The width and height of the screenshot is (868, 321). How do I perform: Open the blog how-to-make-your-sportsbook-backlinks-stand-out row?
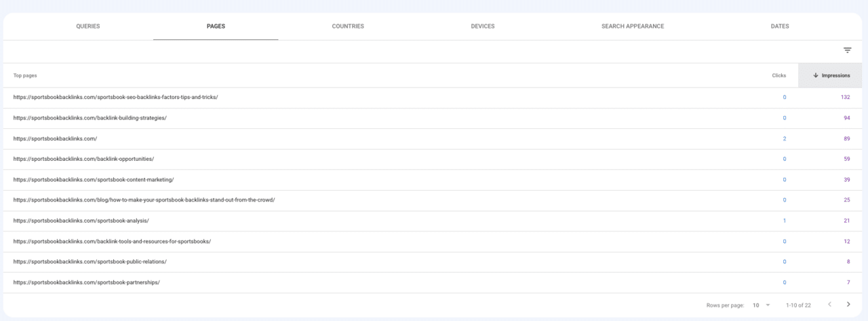click(433, 200)
